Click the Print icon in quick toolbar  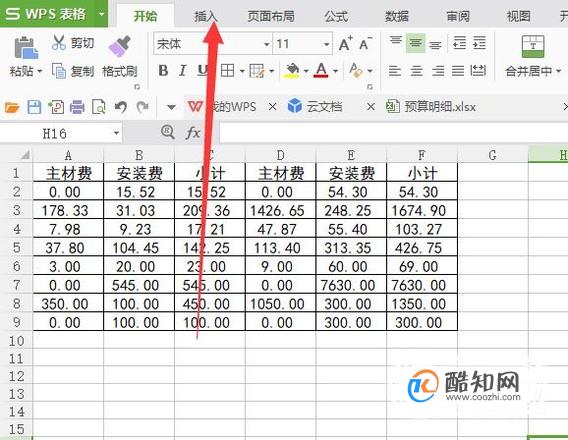click(x=77, y=107)
